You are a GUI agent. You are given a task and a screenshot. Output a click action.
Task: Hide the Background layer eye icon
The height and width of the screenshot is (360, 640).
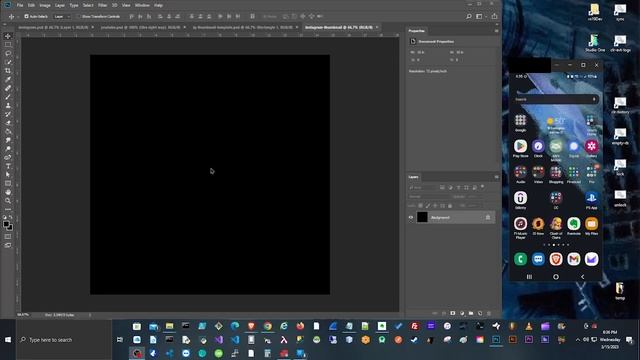pos(411,218)
